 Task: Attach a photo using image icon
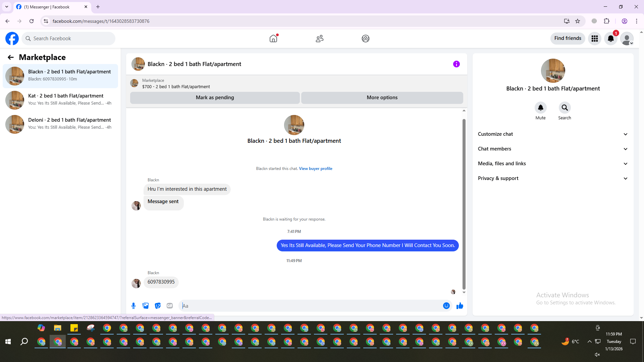(146, 306)
